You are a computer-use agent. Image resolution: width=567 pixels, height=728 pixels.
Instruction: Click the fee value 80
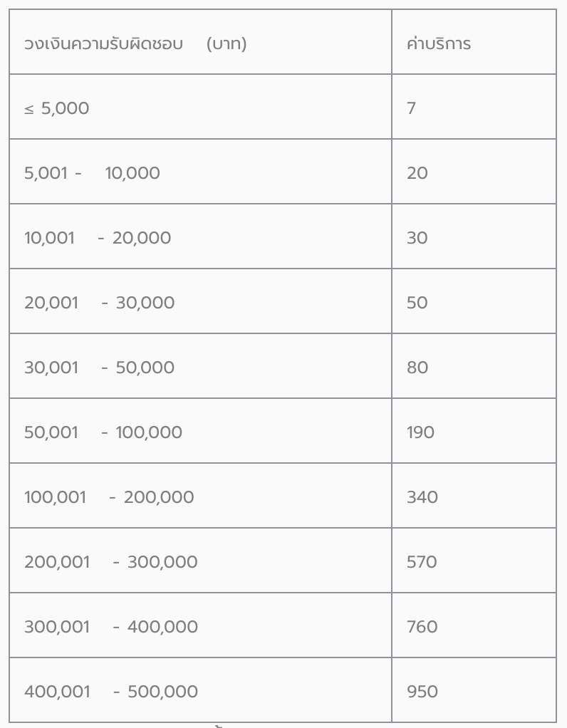(417, 368)
